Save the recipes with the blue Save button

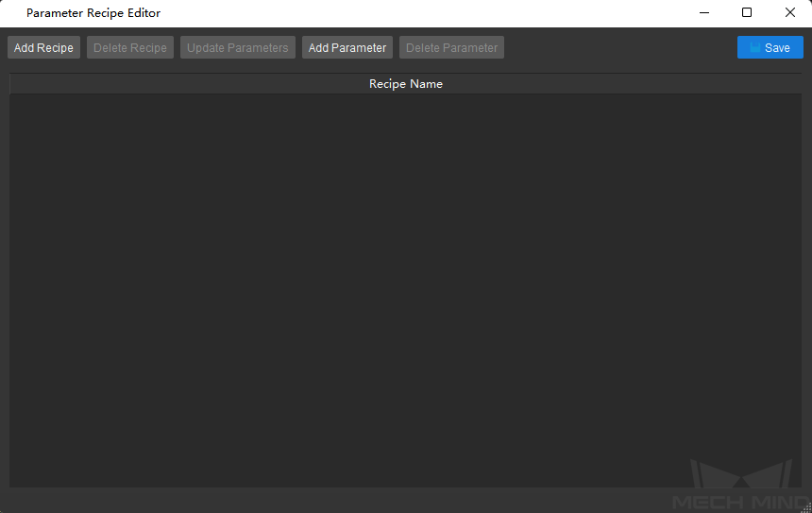(770, 47)
